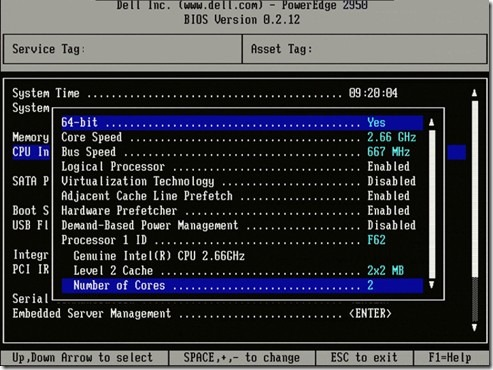Select the Serial menu entry

pos(30,299)
